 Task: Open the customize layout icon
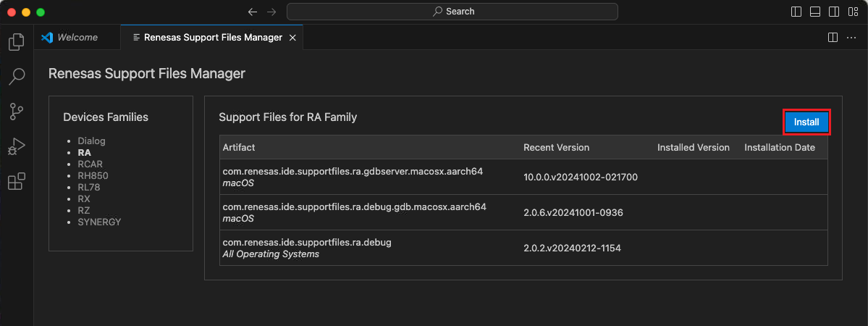tap(853, 12)
